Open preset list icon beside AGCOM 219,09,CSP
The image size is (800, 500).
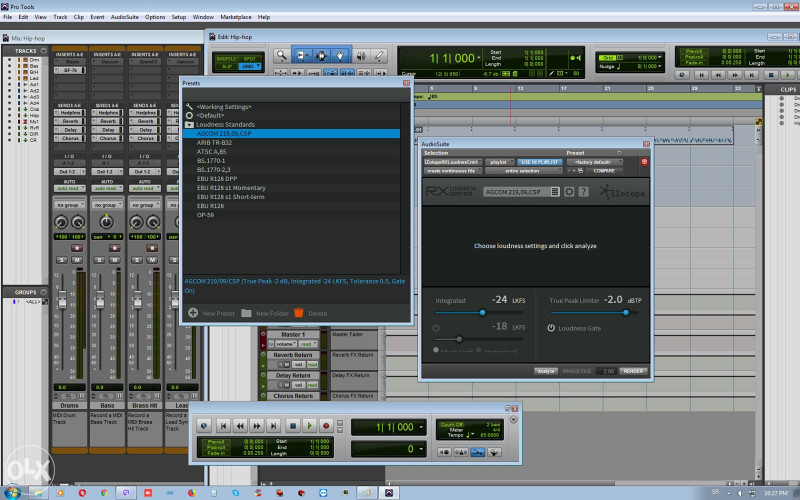coord(555,191)
